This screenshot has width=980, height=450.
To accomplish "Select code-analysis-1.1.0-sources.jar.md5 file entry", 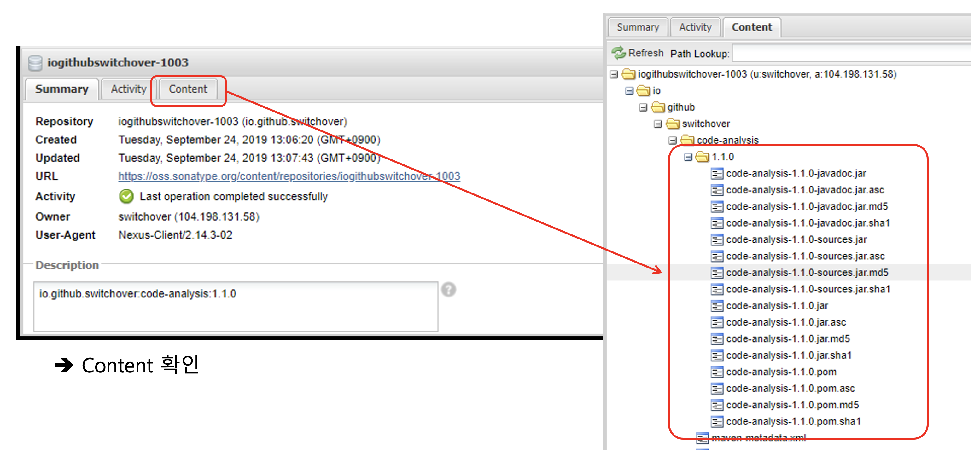I will (x=807, y=273).
